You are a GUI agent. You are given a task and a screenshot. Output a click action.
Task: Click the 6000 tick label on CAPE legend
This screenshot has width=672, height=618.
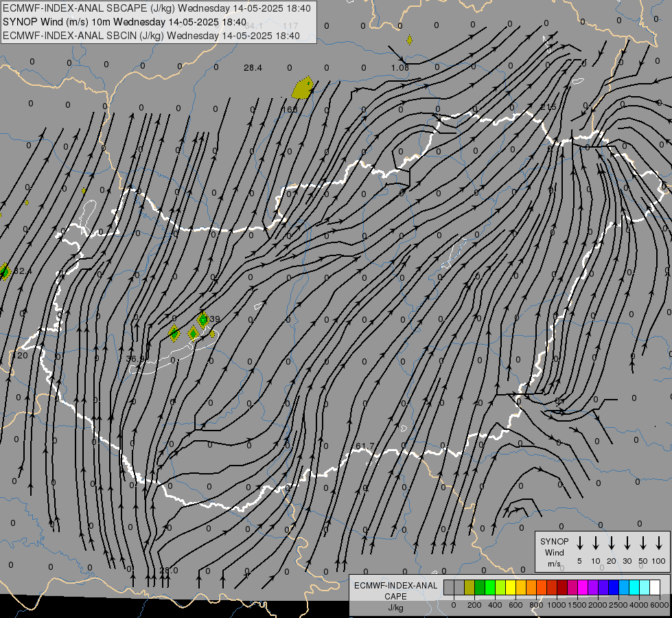point(660,605)
